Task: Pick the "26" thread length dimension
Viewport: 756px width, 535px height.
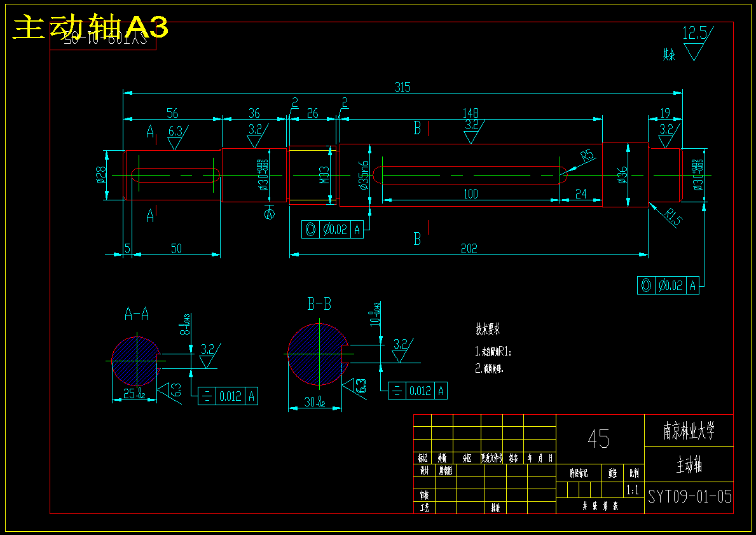Action: click(x=312, y=113)
